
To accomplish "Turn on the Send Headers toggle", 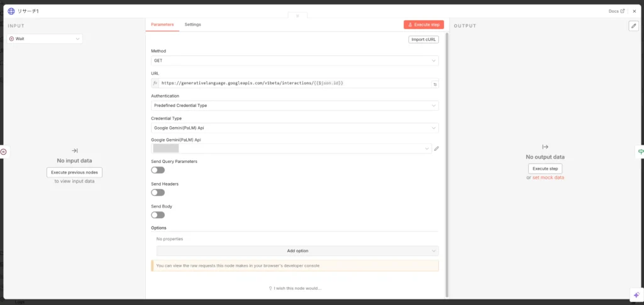I will pyautogui.click(x=158, y=192).
